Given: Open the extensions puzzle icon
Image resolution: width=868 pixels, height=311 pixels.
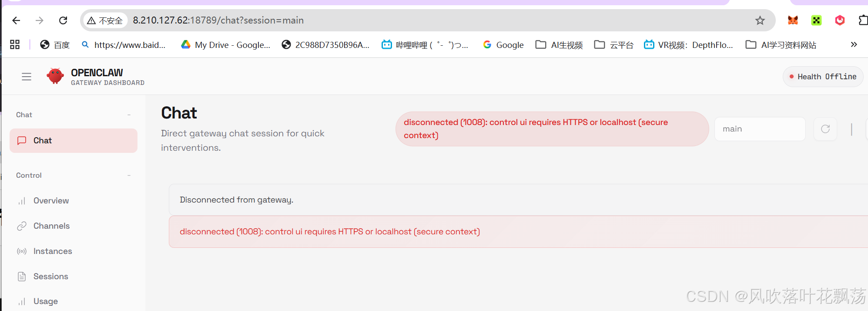Looking at the screenshot, I should (863, 20).
